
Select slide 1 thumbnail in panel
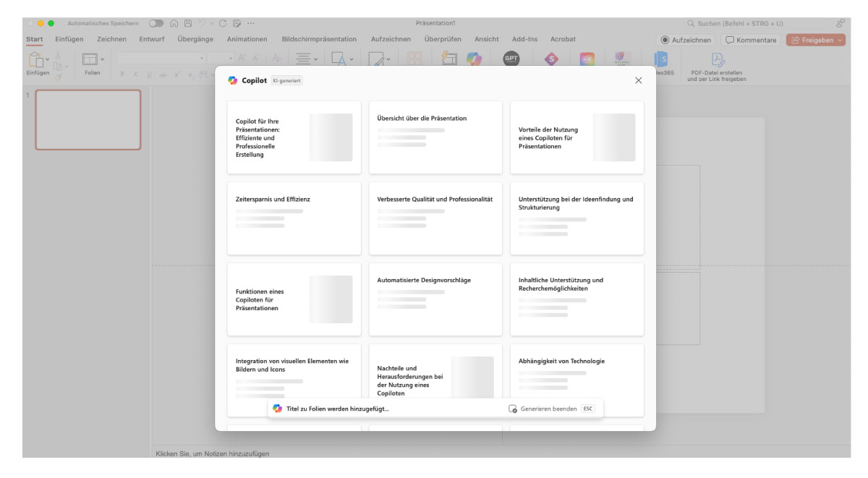pyautogui.click(x=88, y=120)
